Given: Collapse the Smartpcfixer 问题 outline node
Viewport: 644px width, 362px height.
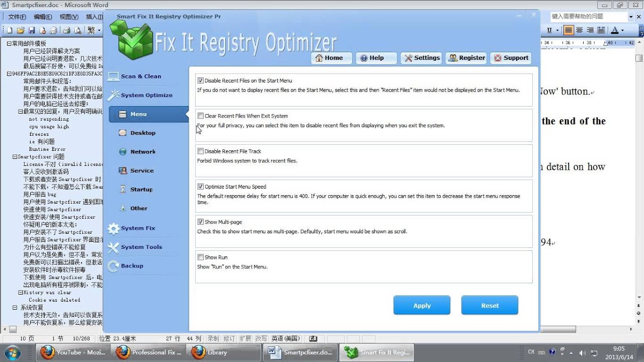Looking at the screenshot, I should 15,157.
